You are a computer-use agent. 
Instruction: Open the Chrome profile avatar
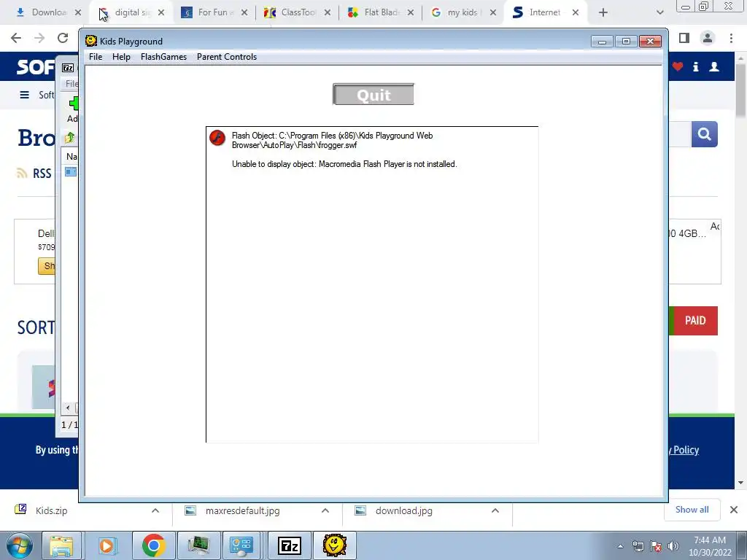click(x=708, y=38)
